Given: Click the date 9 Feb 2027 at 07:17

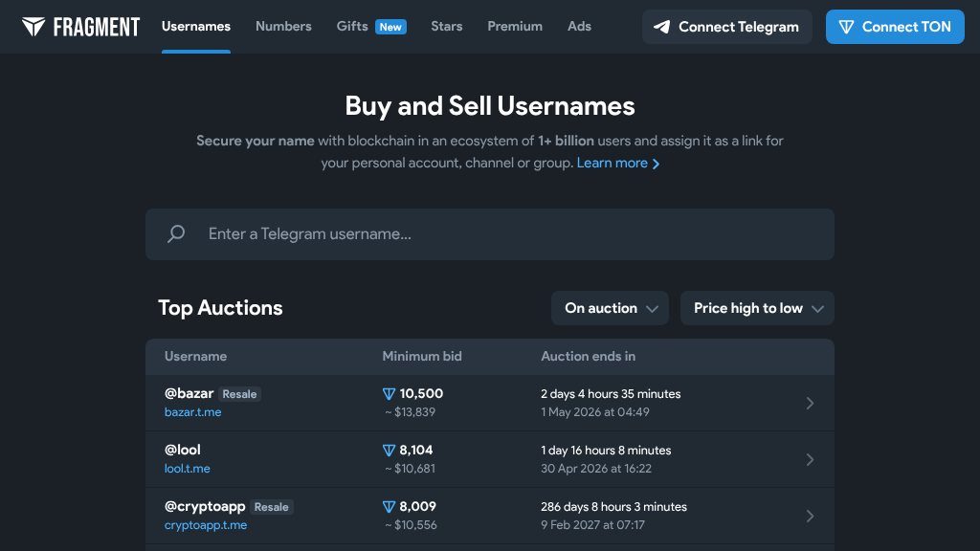Looking at the screenshot, I should pos(592,525).
